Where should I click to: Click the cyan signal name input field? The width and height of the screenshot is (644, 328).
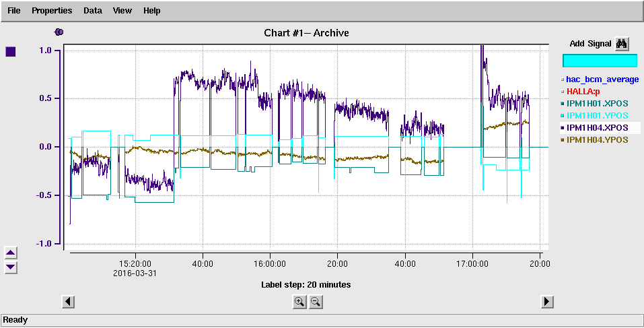[x=600, y=61]
